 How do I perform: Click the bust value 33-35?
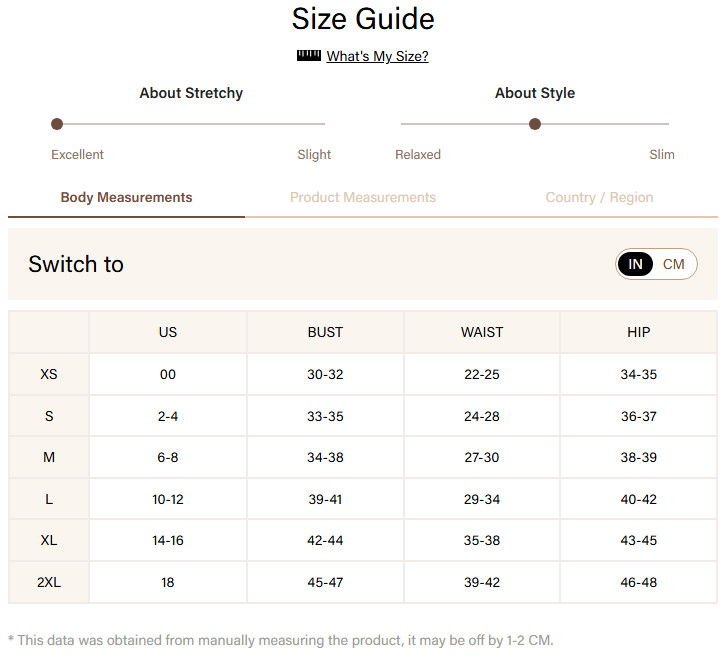coord(325,416)
